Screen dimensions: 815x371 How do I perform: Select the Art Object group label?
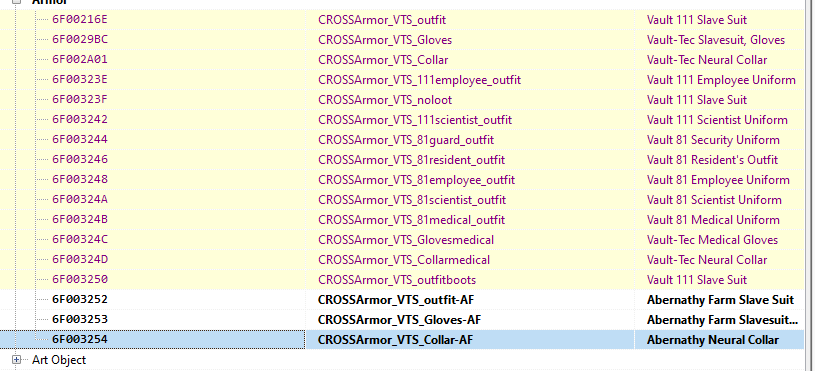(x=59, y=360)
